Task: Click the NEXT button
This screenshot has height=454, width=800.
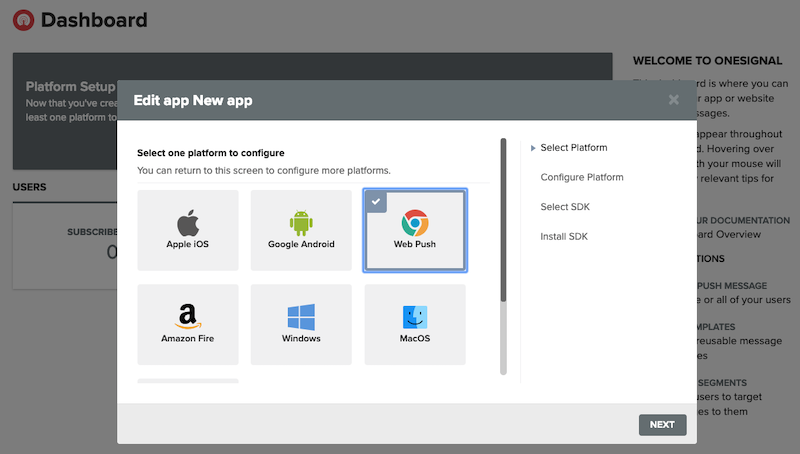Action: 662,424
